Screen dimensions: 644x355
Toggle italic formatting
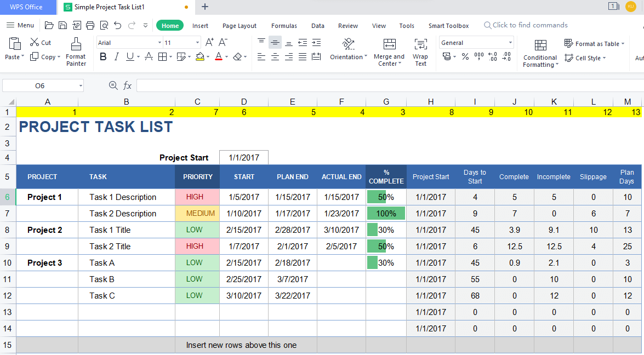(116, 56)
